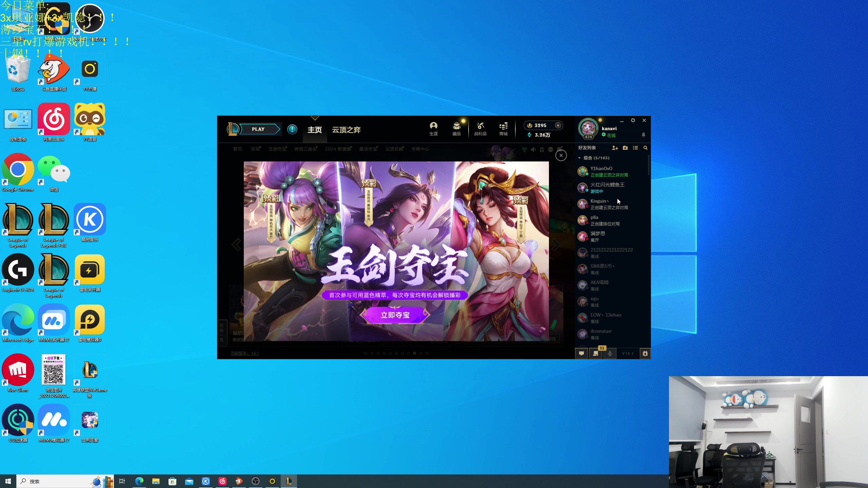The image size is (868, 488).
Task: Select friend EOW丶13shao
Action: (612, 318)
